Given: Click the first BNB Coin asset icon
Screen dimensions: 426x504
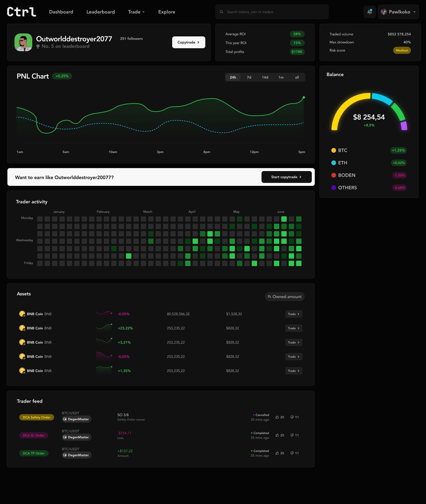Looking at the screenshot, I should click(x=22, y=314).
